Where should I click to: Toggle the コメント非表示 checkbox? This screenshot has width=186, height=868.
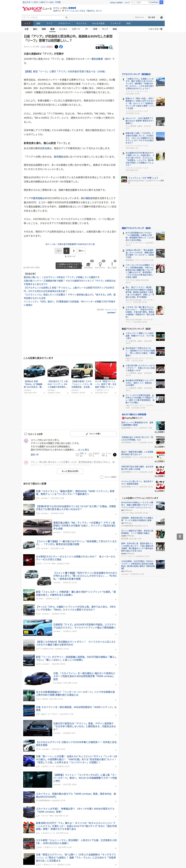click(x=102, y=477)
